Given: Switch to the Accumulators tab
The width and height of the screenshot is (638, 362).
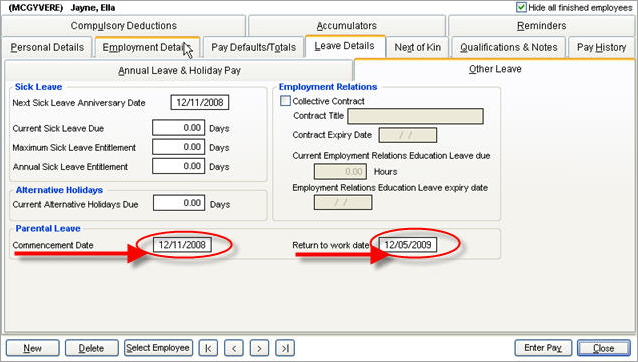Looking at the screenshot, I should point(347,26).
